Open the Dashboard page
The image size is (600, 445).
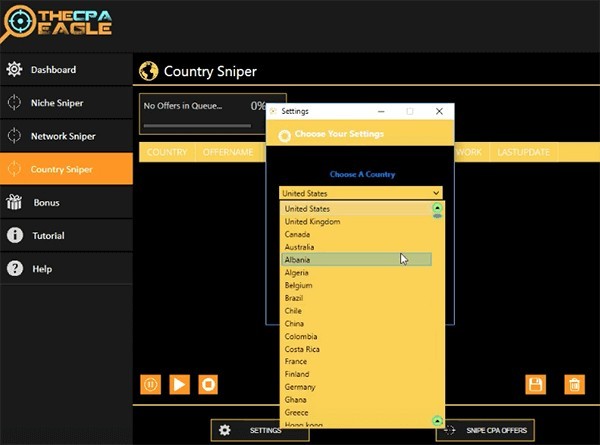tap(66, 70)
